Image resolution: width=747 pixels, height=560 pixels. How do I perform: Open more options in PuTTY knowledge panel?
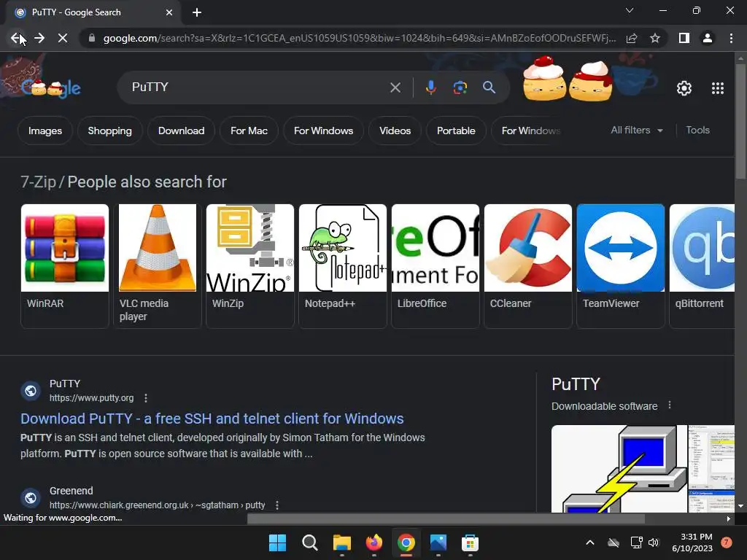point(670,405)
